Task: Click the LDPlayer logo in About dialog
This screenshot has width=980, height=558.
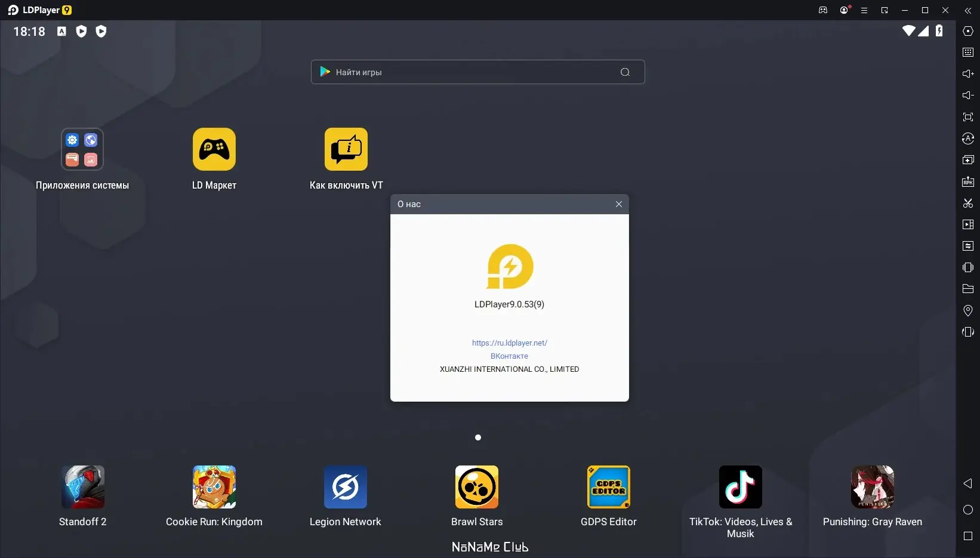Action: click(510, 266)
